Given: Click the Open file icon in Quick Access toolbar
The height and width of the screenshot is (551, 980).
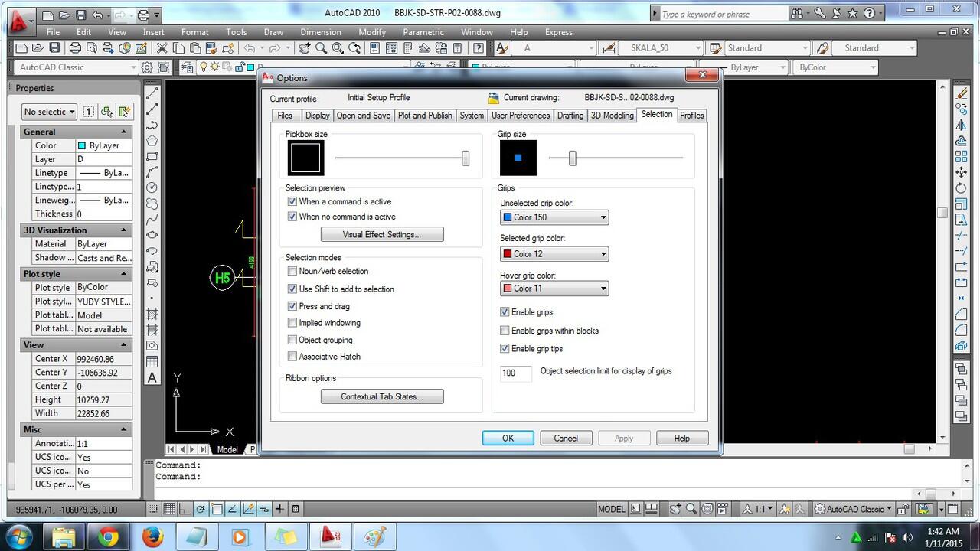Looking at the screenshot, I should pyautogui.click(x=64, y=15).
